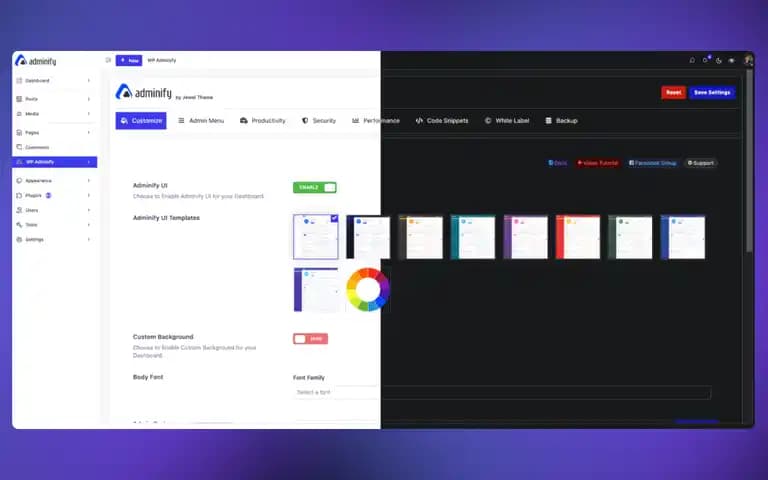Click the notification bell icon in top bar
The width and height of the screenshot is (768, 480).
click(x=692, y=60)
